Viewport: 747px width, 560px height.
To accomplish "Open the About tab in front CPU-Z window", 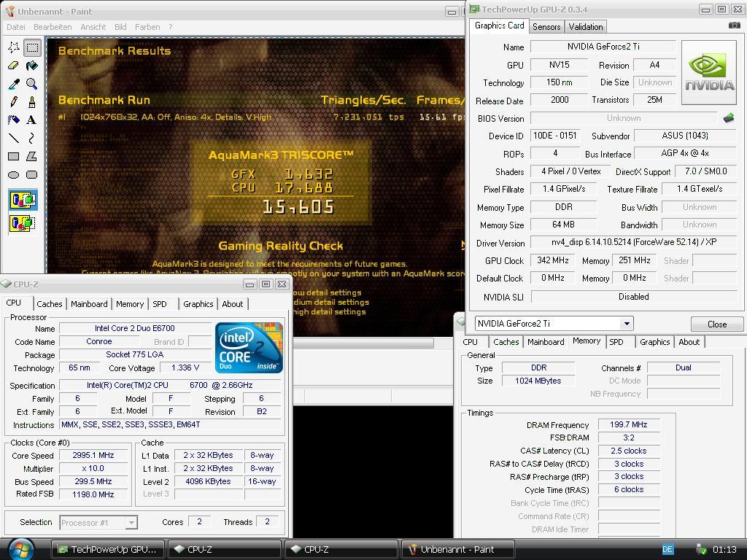I will 233,304.
